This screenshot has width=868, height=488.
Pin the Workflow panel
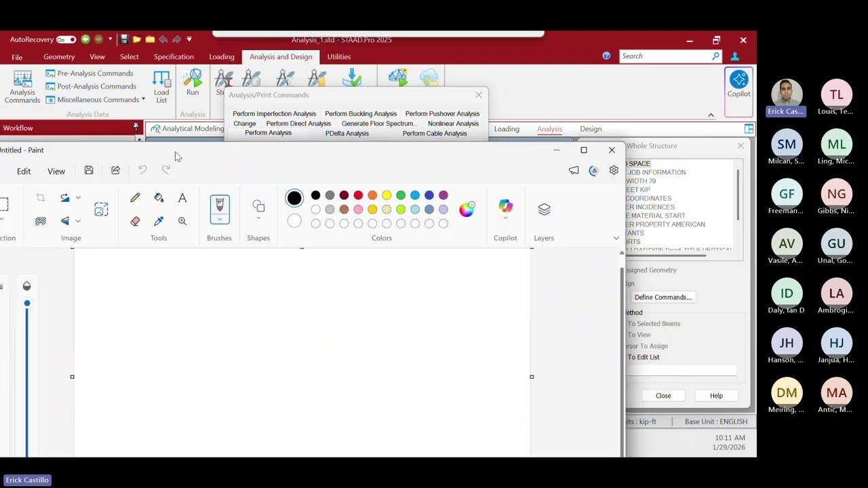136,127
